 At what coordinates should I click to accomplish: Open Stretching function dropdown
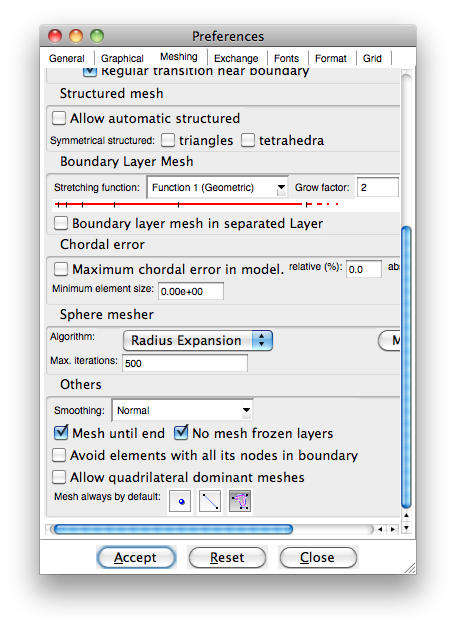pyautogui.click(x=217, y=187)
